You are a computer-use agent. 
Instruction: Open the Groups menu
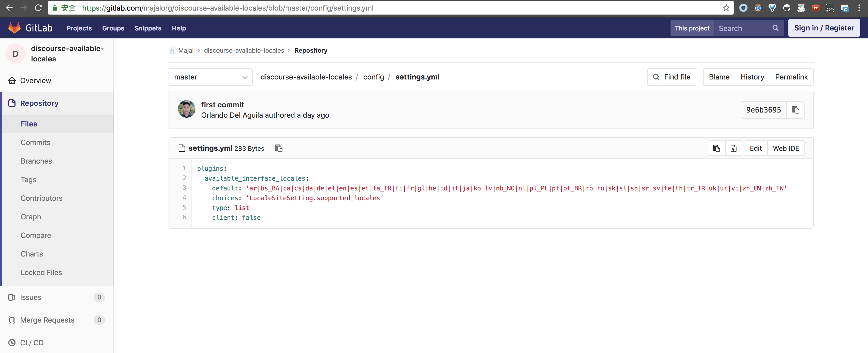[x=113, y=28]
